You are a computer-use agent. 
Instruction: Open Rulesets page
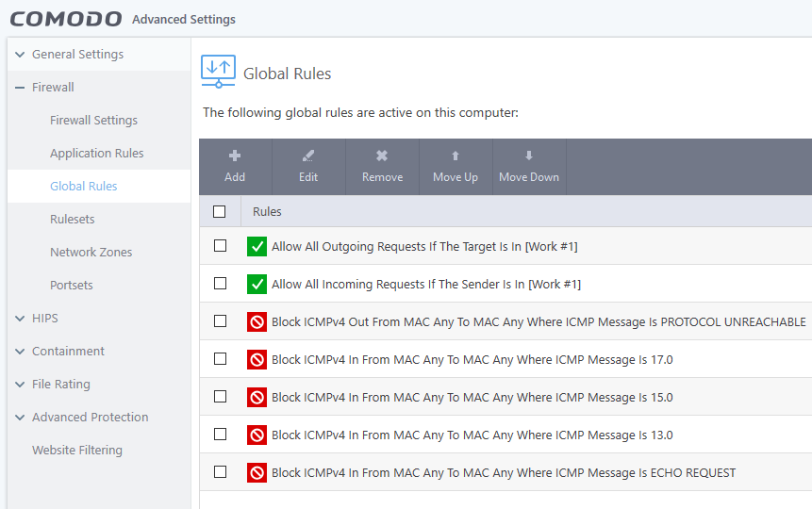72,219
